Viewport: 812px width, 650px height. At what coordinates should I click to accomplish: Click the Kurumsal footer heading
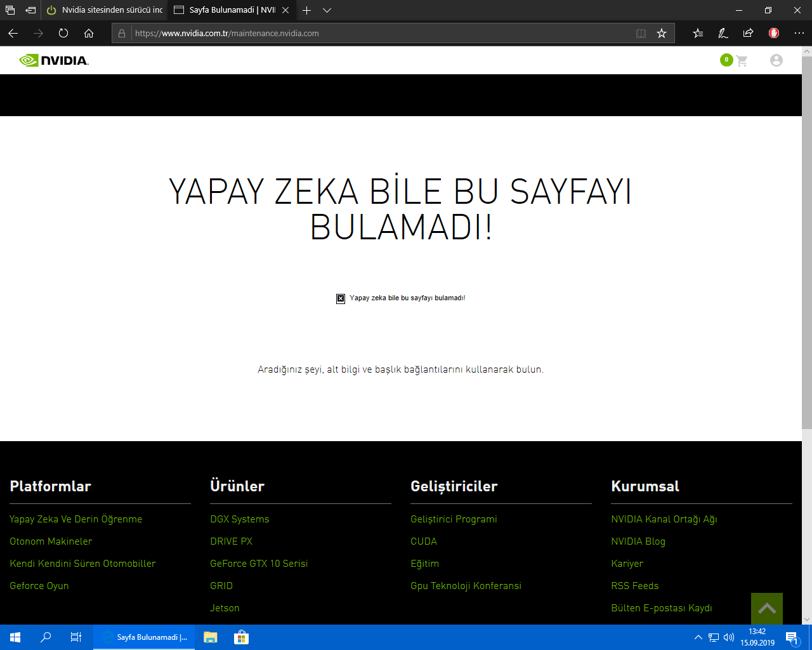click(x=645, y=486)
